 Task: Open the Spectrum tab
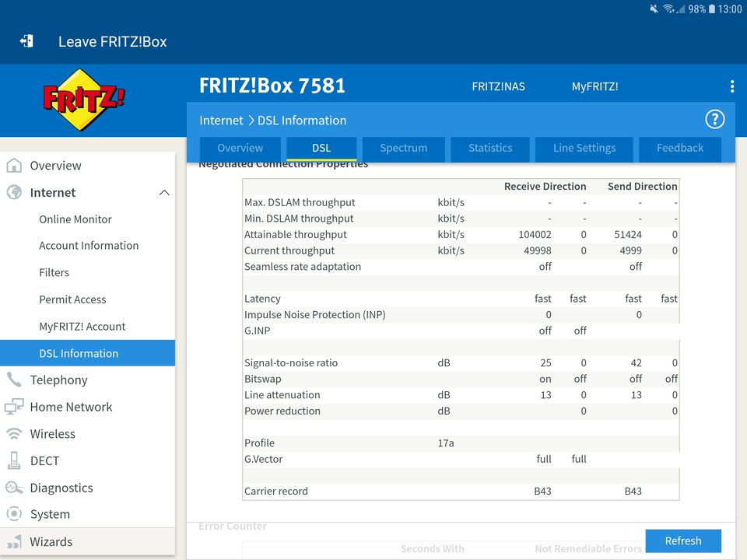(x=404, y=148)
